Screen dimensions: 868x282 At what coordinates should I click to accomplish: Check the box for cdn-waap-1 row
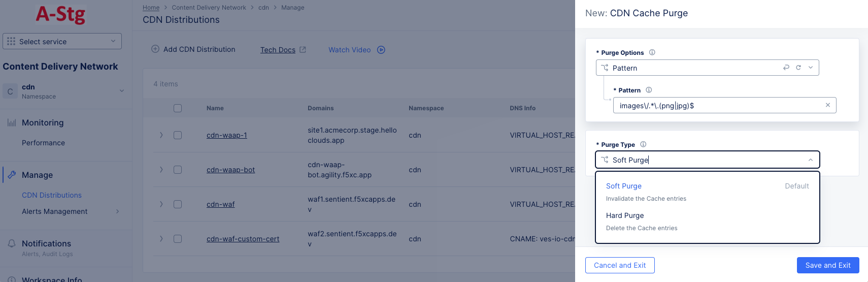pos(178,135)
